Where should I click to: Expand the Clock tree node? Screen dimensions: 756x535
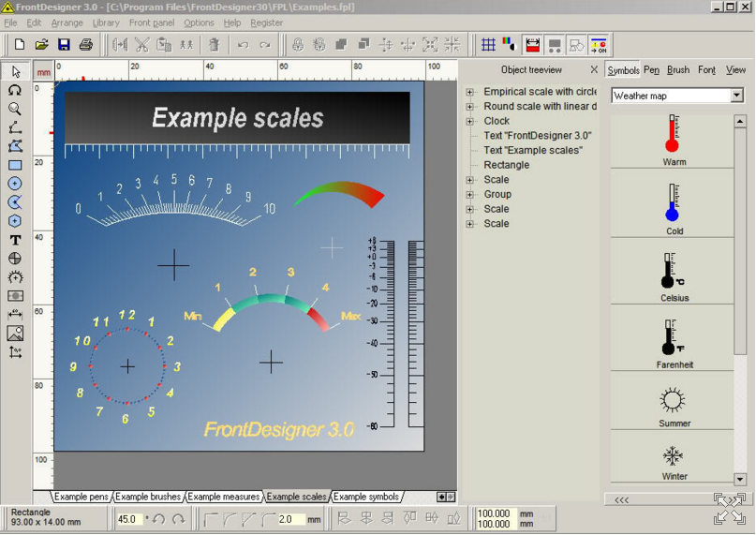point(470,121)
